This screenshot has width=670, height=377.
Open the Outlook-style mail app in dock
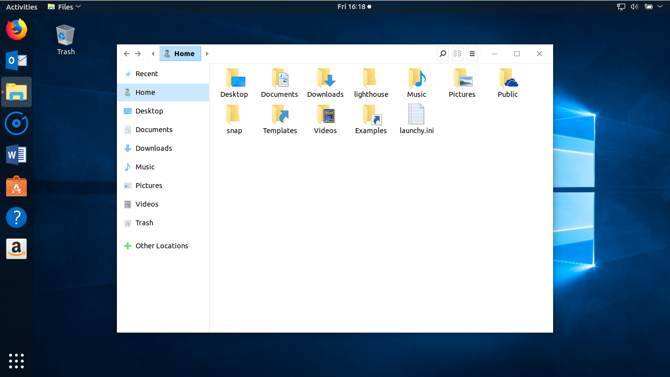pos(16,61)
